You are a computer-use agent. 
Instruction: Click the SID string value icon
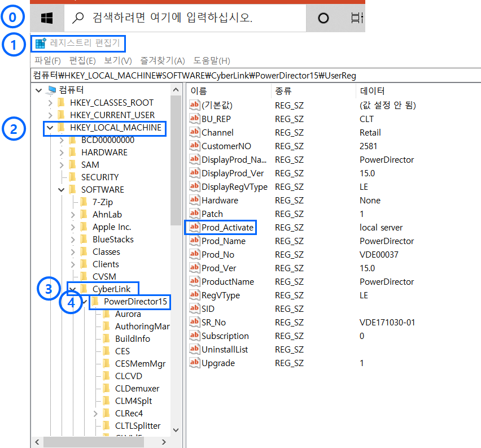click(194, 308)
